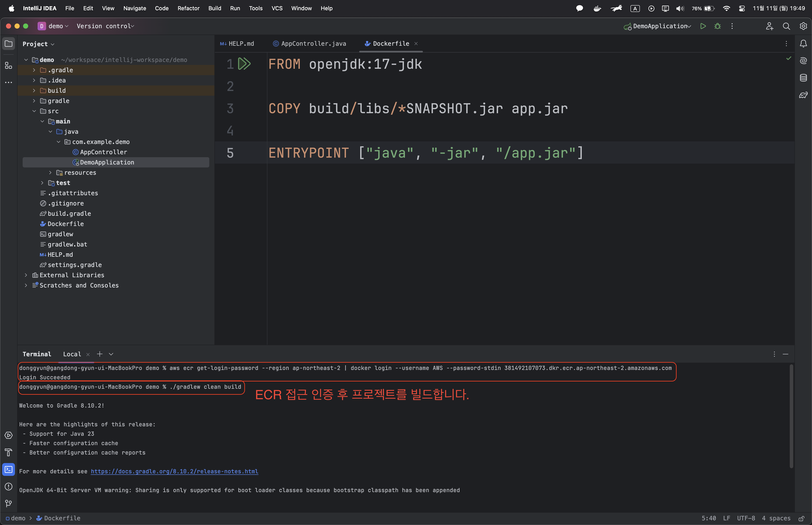
Task: Open the Database tool window icon
Action: coord(803,78)
